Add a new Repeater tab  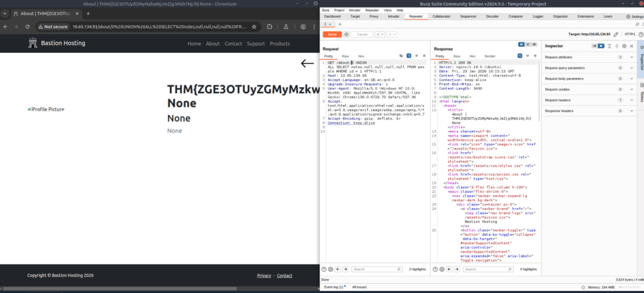[x=340, y=25]
